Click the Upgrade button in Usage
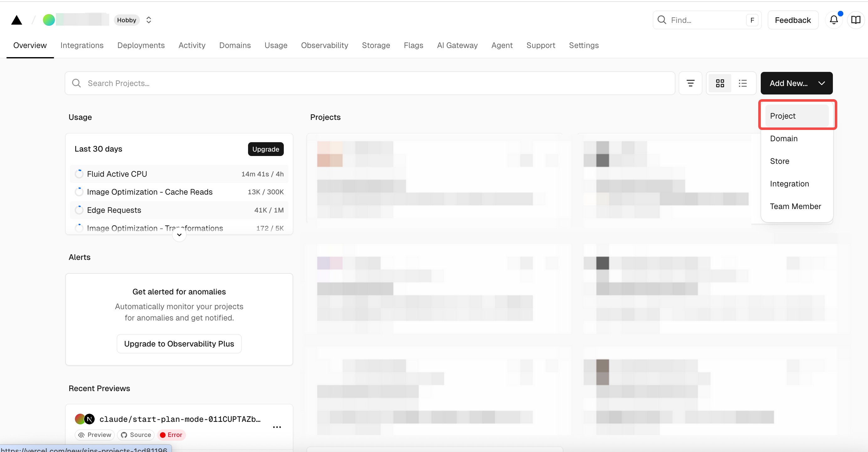 [x=266, y=149]
